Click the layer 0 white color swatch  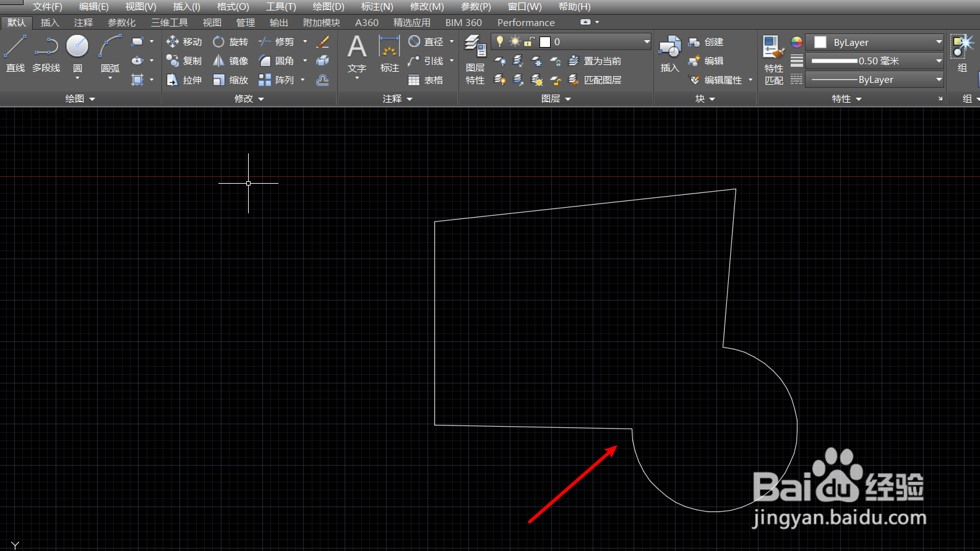pos(545,41)
